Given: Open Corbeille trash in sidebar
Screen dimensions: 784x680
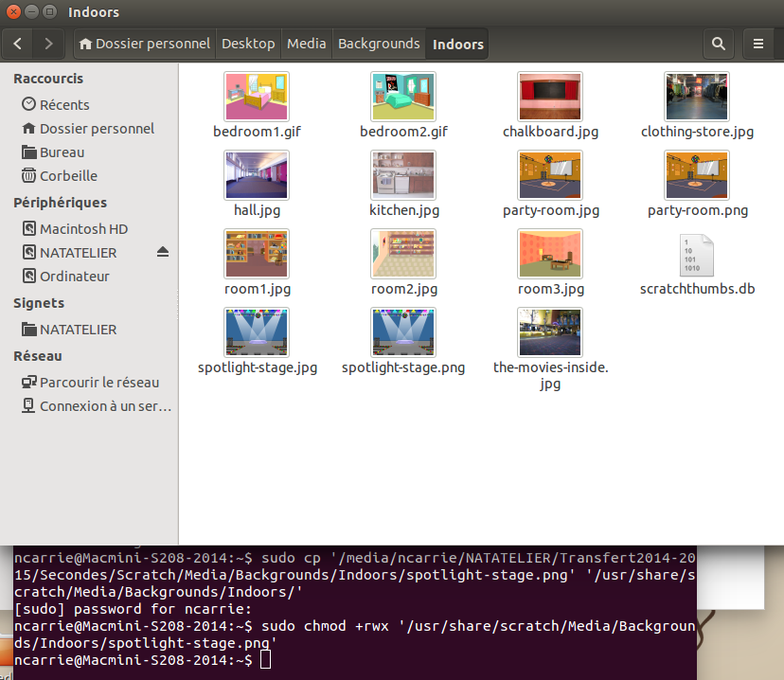Looking at the screenshot, I should coord(67,176).
